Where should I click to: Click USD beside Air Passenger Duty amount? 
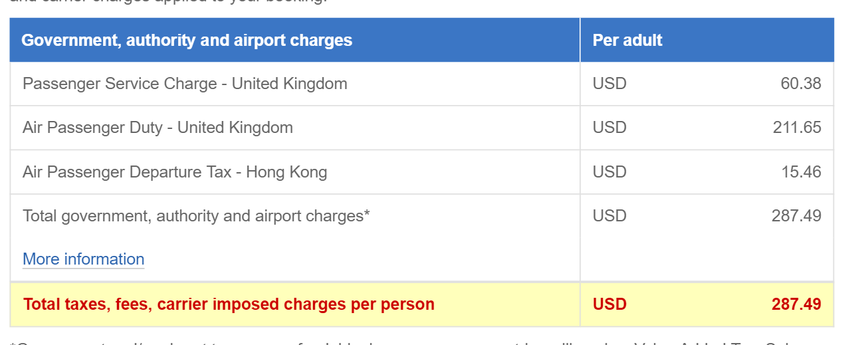point(609,128)
